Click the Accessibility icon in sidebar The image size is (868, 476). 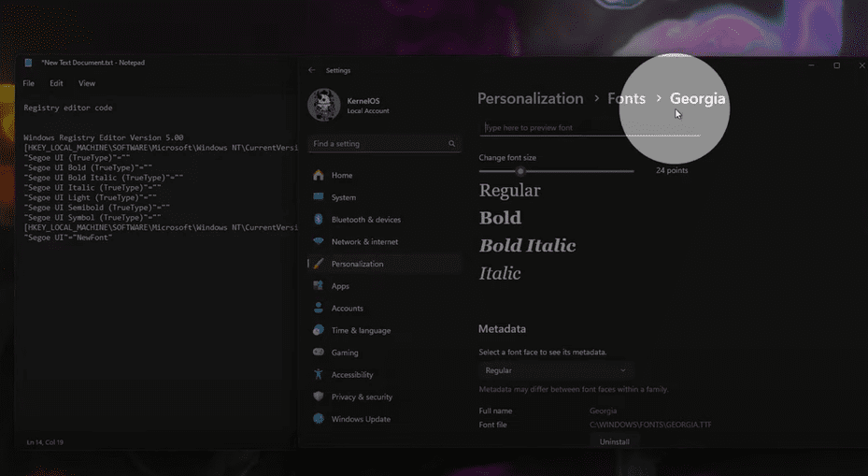(x=319, y=375)
